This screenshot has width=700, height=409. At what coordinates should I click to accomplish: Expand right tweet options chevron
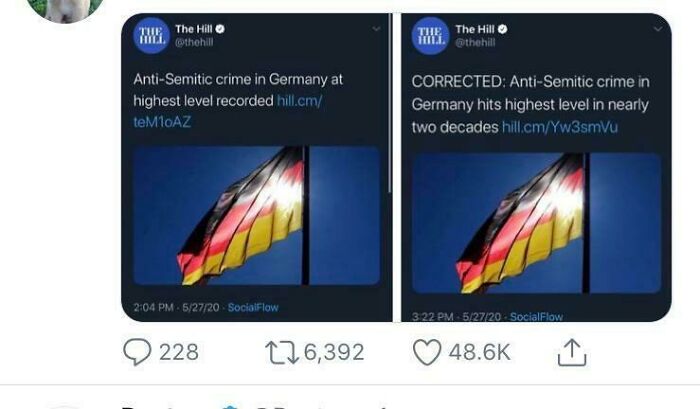pos(656,30)
